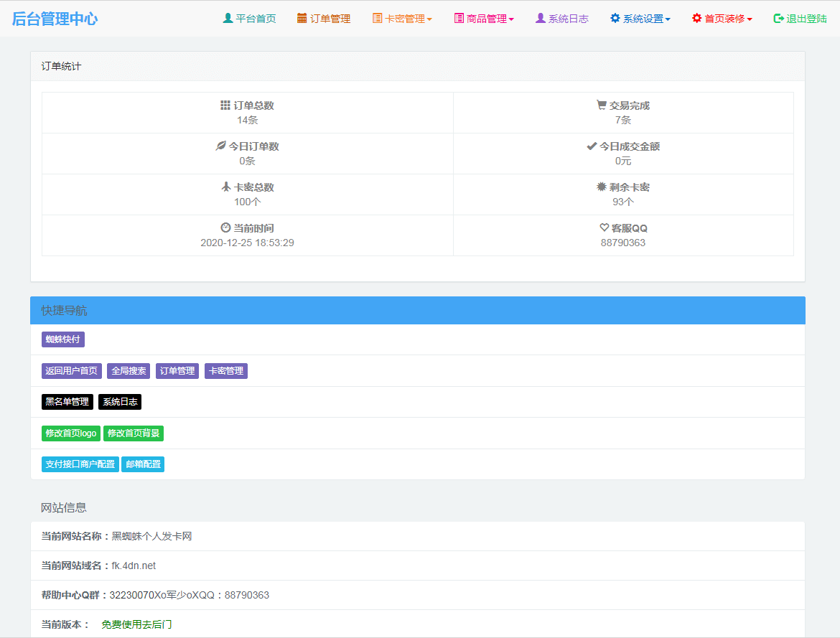This screenshot has width=840, height=638.
Task: Click the heart icon beside 客服QQ
Action: pyautogui.click(x=604, y=228)
